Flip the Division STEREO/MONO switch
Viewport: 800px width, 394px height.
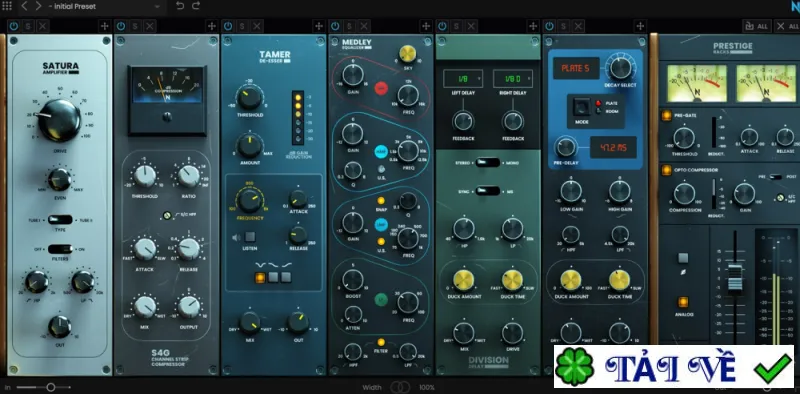488,163
